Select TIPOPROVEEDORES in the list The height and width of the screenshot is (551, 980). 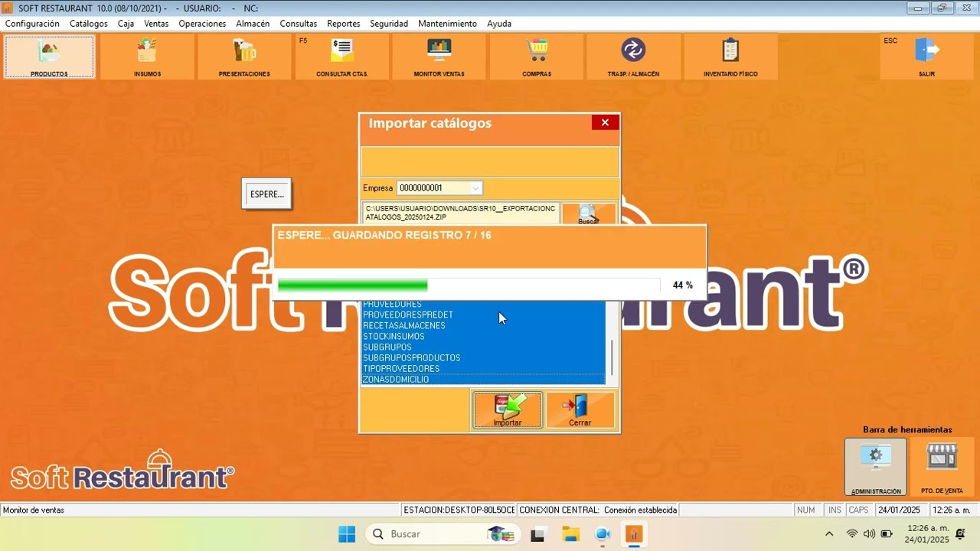tap(484, 368)
